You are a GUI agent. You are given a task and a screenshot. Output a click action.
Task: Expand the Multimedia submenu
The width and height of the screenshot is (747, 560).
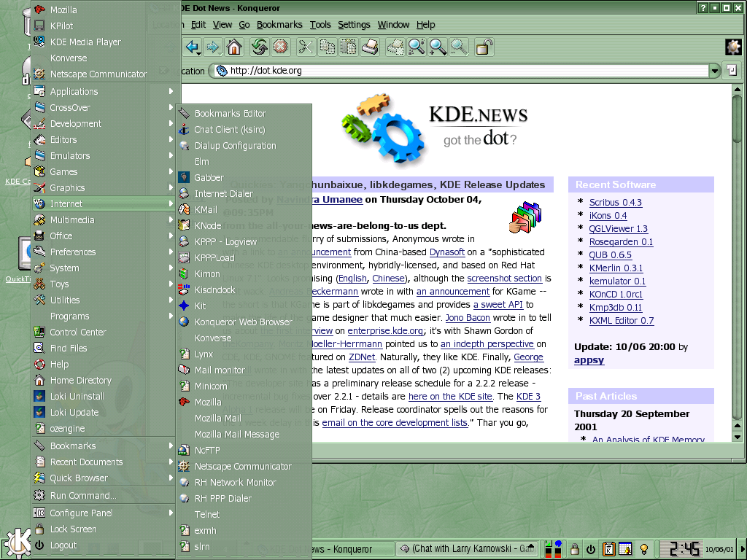tap(104, 219)
